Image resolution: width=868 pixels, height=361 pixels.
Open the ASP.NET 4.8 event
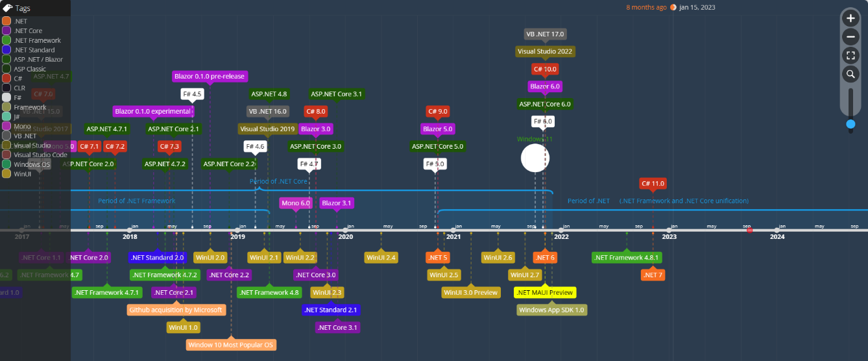[269, 93]
